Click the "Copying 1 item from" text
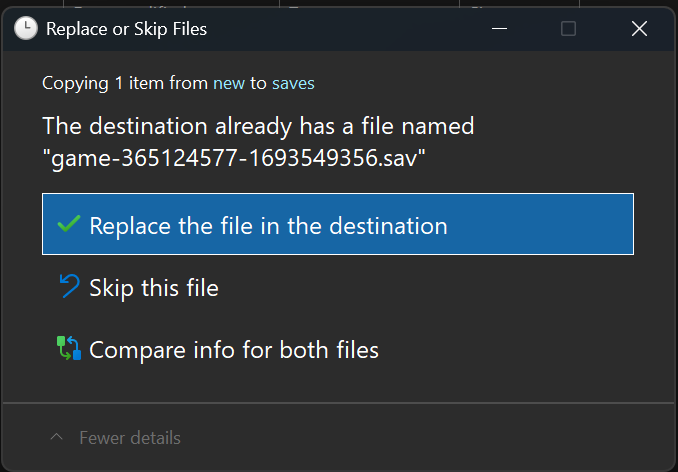 (x=124, y=83)
